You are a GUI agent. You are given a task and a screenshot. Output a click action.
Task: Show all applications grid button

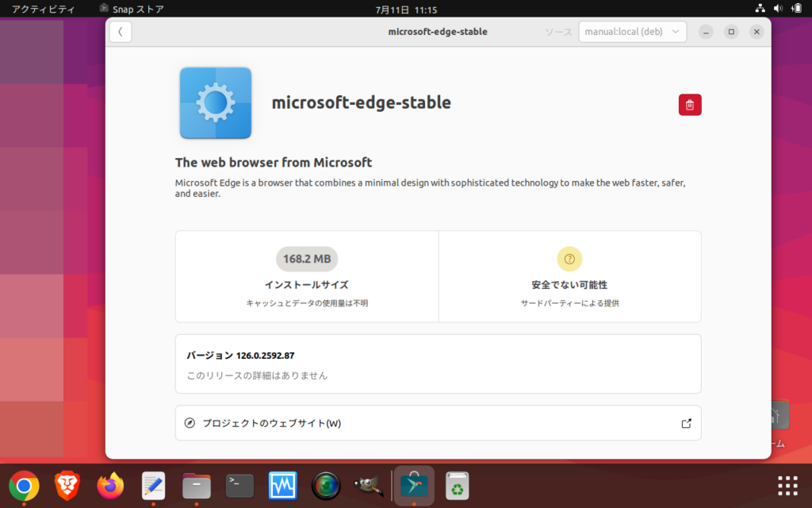point(787,486)
